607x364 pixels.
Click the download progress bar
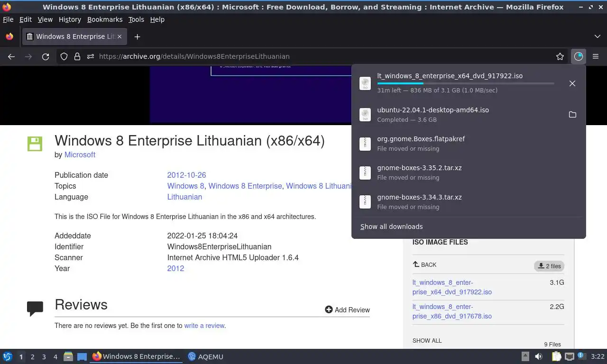tap(466, 83)
